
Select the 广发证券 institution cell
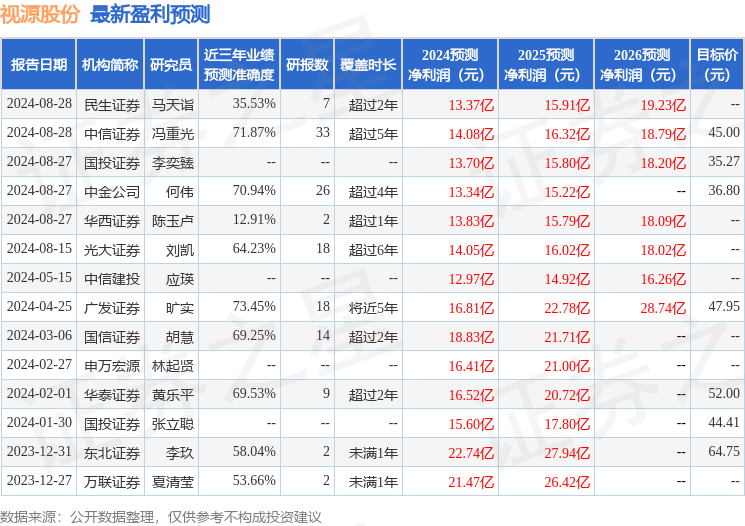click(x=112, y=307)
